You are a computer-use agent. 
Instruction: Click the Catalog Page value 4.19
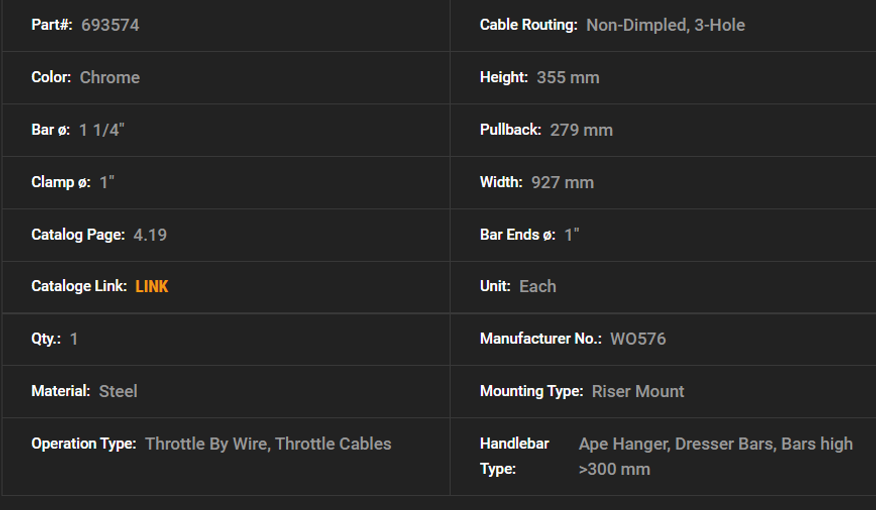coord(150,235)
